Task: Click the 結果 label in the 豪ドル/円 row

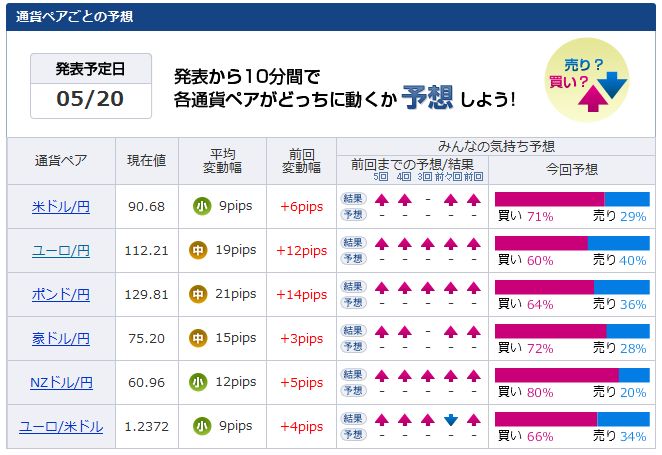Action: pyautogui.click(x=354, y=330)
